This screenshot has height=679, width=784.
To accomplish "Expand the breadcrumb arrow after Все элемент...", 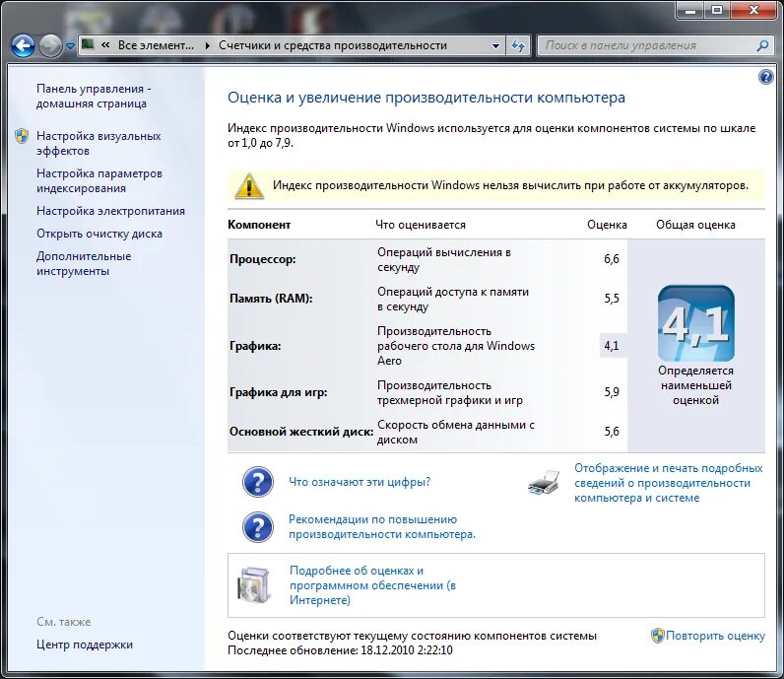I will 208,45.
